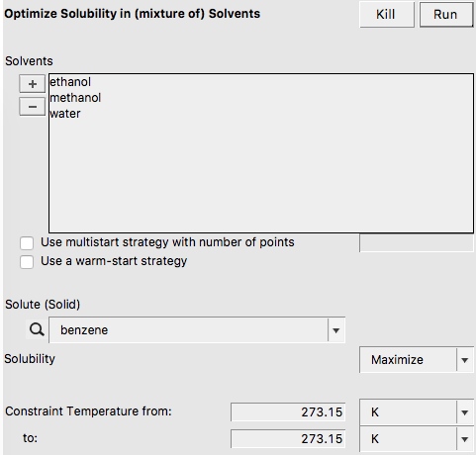Viewport: 476px width, 455px height.
Task: Open the unit dropdown for temperature from
Action: click(417, 412)
